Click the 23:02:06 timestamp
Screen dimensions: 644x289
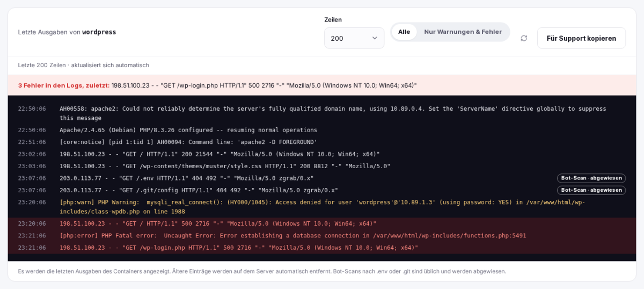tap(32, 154)
